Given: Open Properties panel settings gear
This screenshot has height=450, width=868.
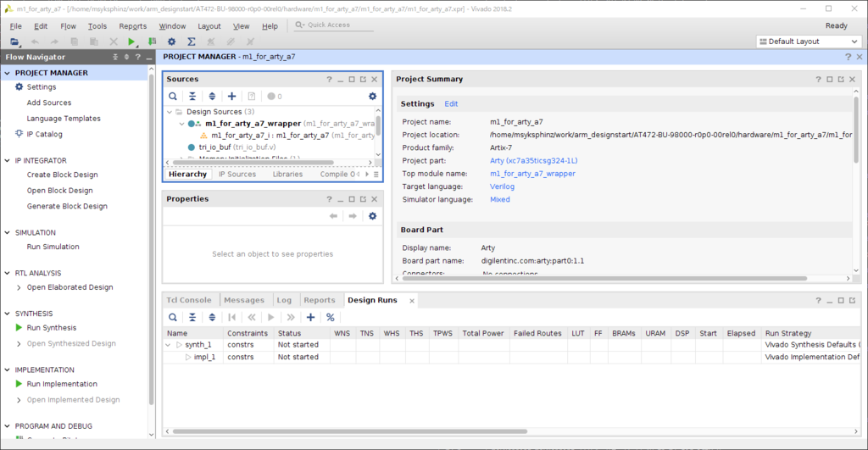Looking at the screenshot, I should [373, 216].
